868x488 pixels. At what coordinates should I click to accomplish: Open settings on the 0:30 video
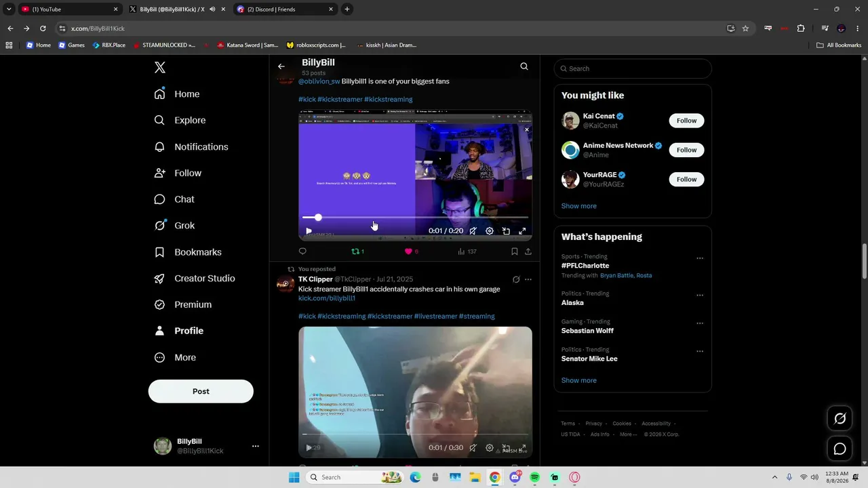pyautogui.click(x=490, y=448)
